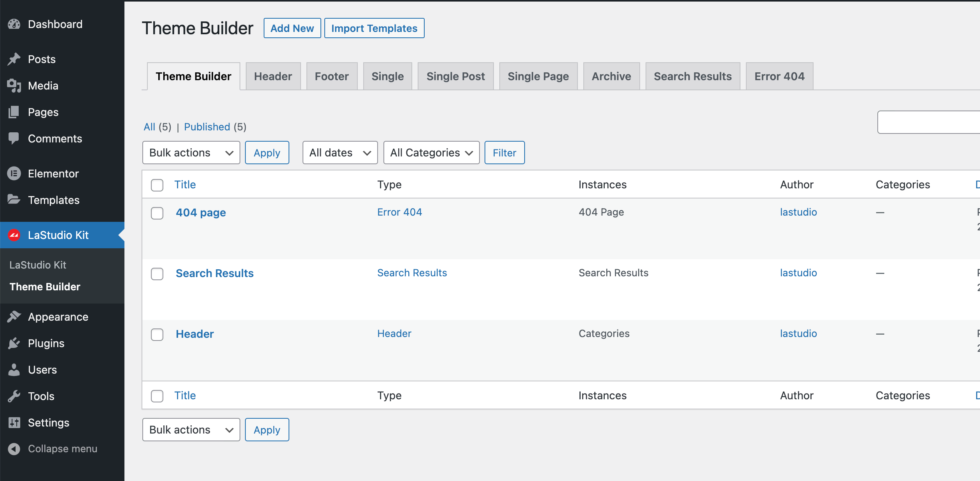Click the Dashboard gauge icon
980x481 pixels.
(14, 24)
